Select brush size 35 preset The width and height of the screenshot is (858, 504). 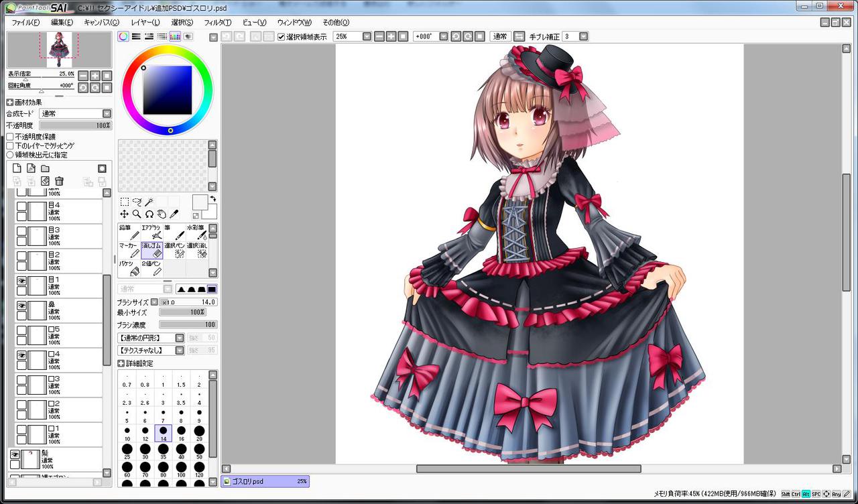click(164, 451)
